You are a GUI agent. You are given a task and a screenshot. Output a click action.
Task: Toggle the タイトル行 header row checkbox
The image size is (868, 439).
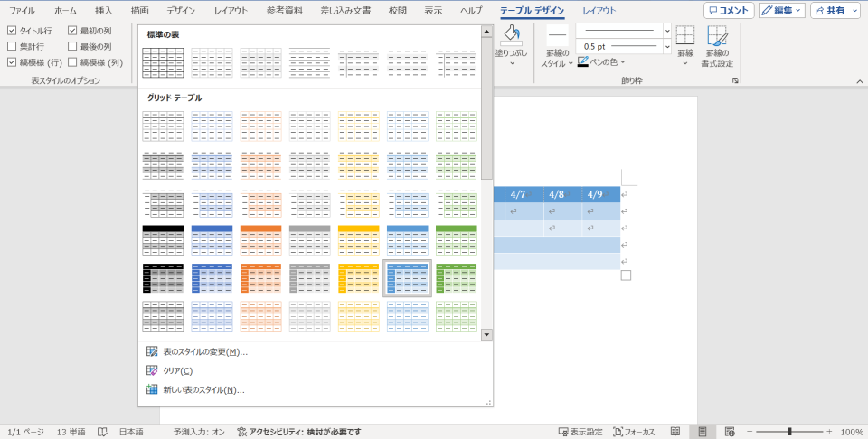(12, 31)
